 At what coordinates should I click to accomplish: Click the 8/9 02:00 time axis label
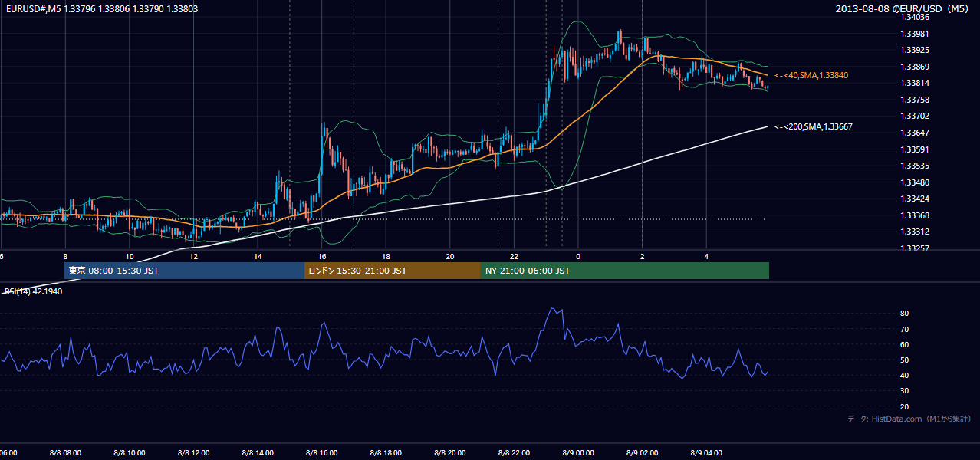(x=642, y=452)
